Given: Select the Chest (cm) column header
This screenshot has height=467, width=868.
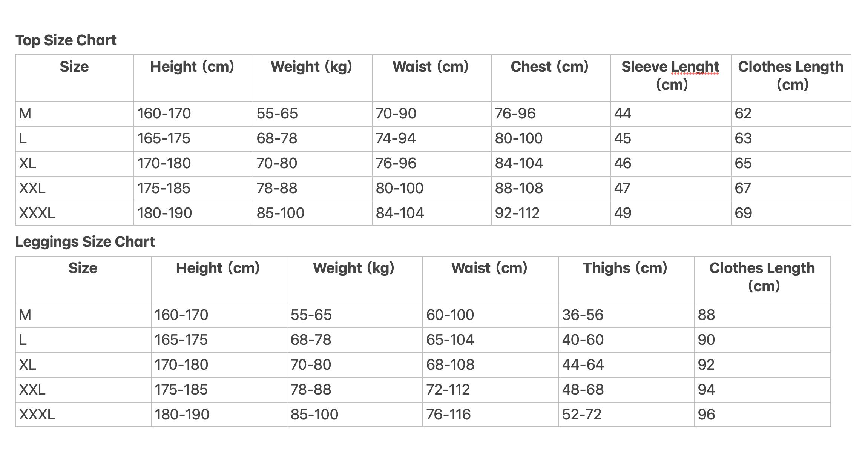Looking at the screenshot, I should click(x=549, y=67).
